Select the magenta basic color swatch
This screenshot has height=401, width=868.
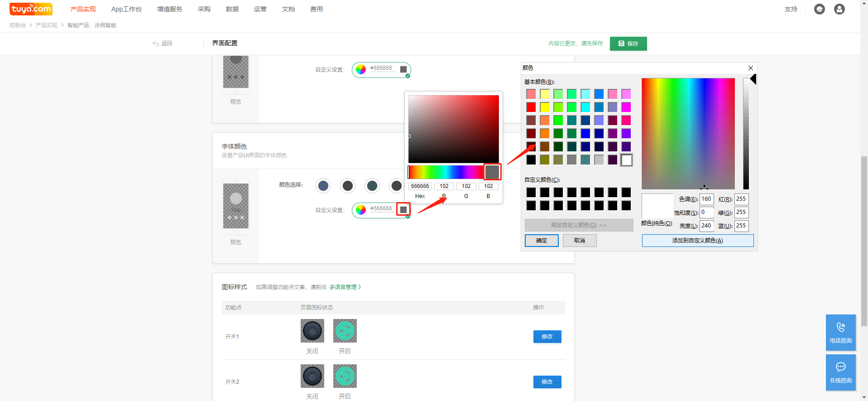(626, 107)
